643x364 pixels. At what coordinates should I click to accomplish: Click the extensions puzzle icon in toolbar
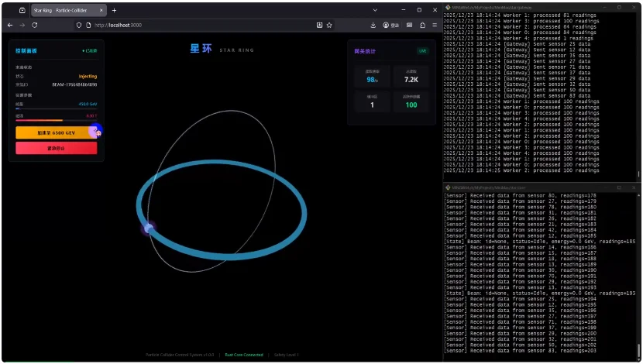point(422,25)
